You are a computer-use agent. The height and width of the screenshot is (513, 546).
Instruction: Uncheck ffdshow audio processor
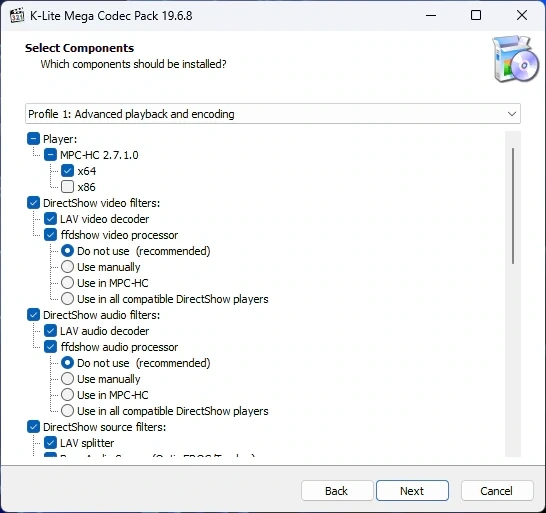tap(50, 347)
